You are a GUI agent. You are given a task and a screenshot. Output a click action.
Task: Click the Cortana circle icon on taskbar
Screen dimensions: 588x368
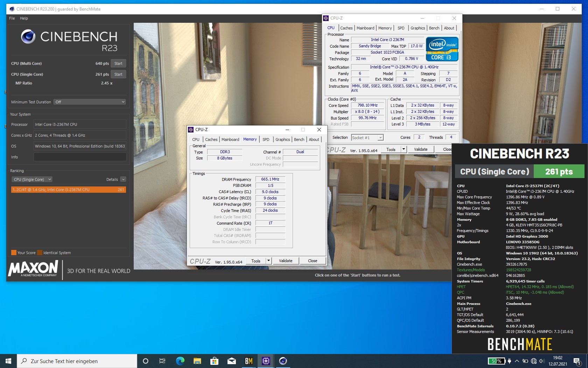146,361
